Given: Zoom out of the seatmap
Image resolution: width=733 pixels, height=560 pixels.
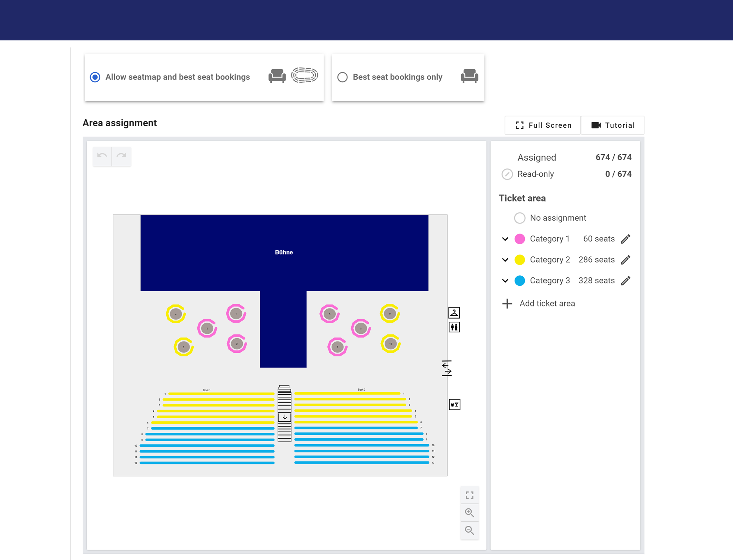Looking at the screenshot, I should pyautogui.click(x=469, y=530).
